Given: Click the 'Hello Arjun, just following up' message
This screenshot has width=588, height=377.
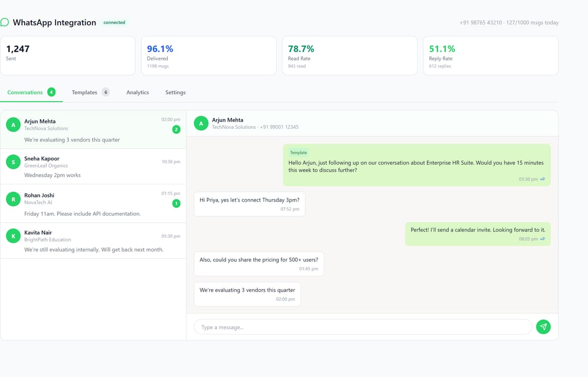Looking at the screenshot, I should [x=416, y=165].
